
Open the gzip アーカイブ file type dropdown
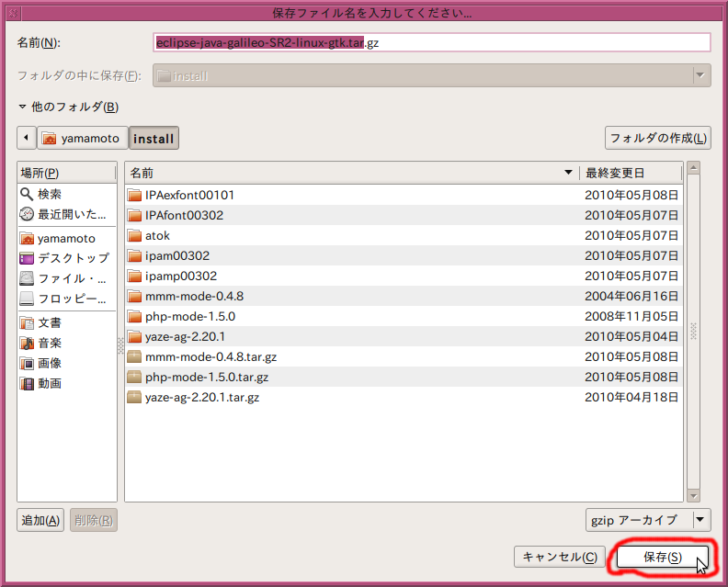click(648, 520)
